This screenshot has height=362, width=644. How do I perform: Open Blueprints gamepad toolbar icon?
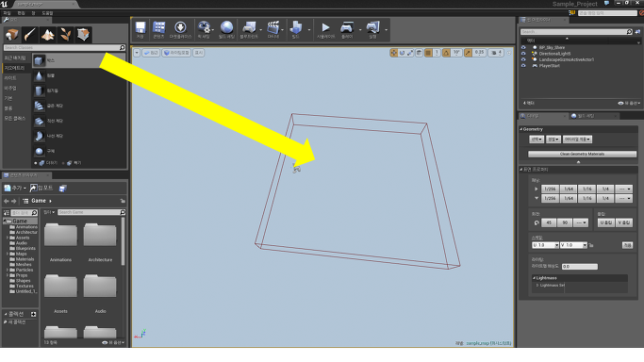coord(249,27)
